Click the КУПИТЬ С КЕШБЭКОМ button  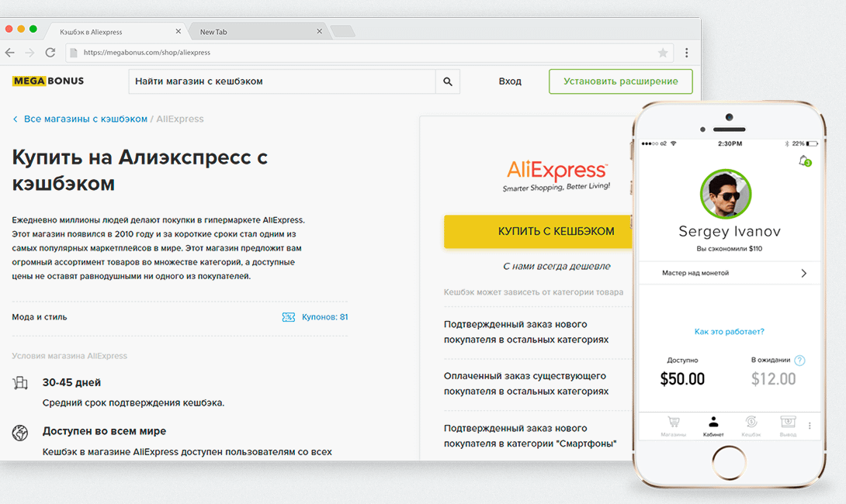pos(539,231)
